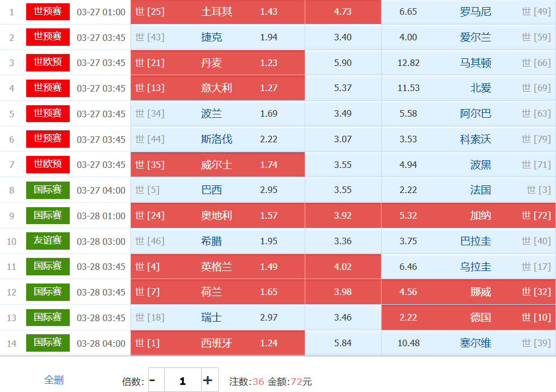Increase the multiplier with the plus button
The image size is (556, 392).
208,381
